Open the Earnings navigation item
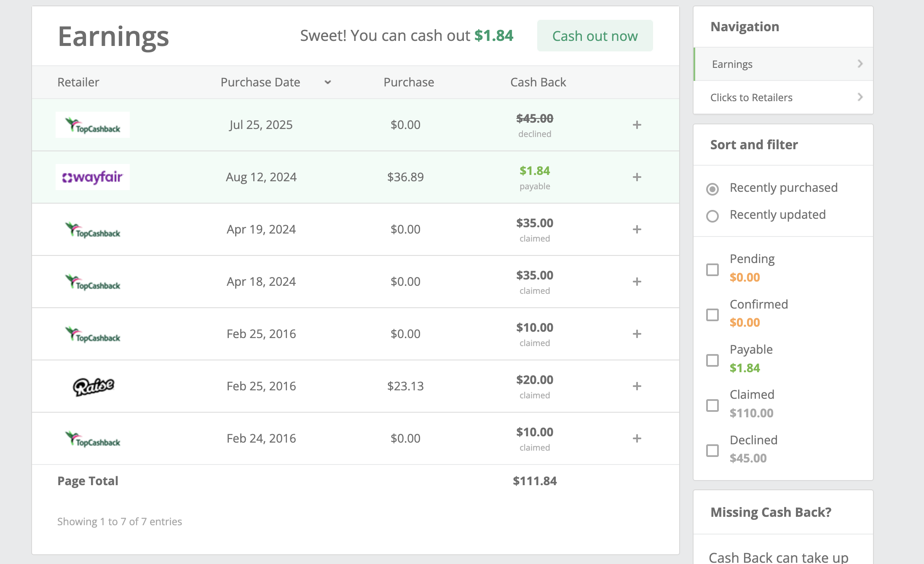The height and width of the screenshot is (564, 924). [x=783, y=64]
